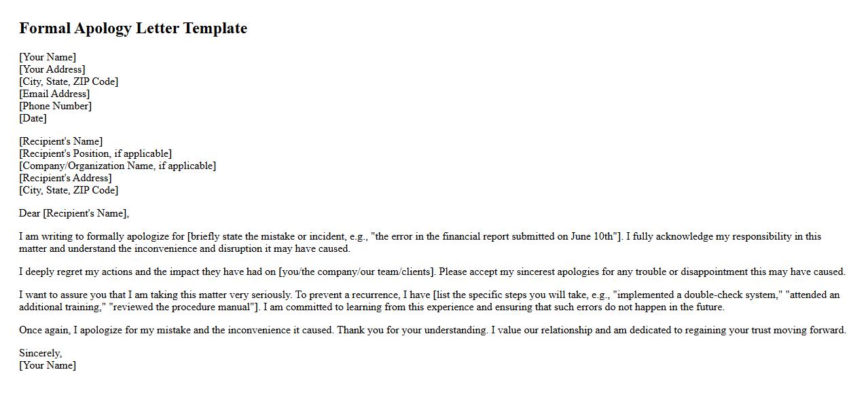Click the [Recipient's Address] placeholder

point(65,178)
